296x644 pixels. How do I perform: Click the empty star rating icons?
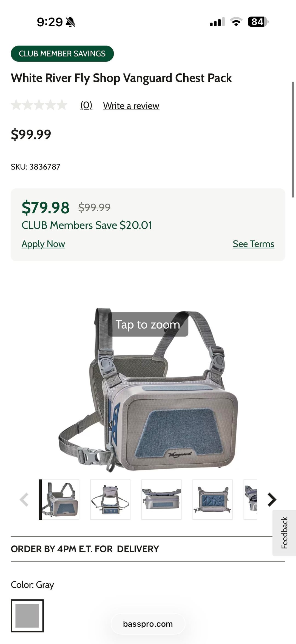tap(39, 105)
